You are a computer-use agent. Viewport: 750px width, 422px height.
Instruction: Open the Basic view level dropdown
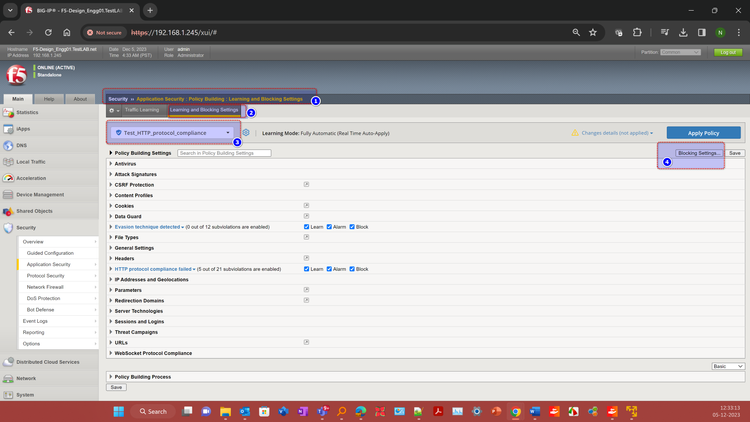tap(727, 367)
